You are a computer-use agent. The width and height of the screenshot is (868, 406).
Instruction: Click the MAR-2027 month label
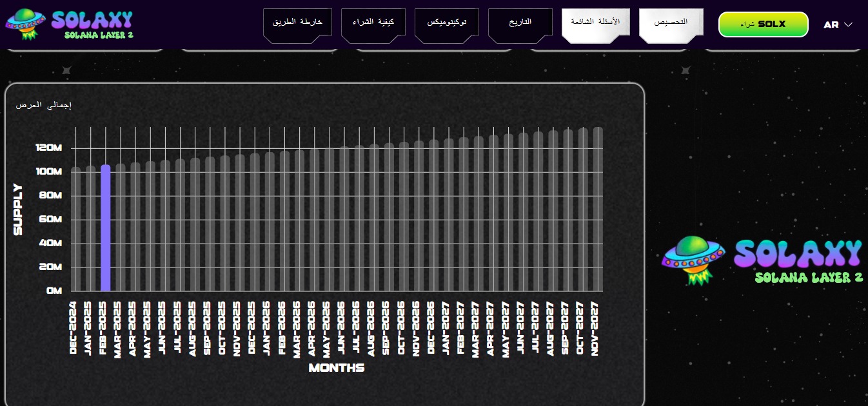tap(477, 329)
